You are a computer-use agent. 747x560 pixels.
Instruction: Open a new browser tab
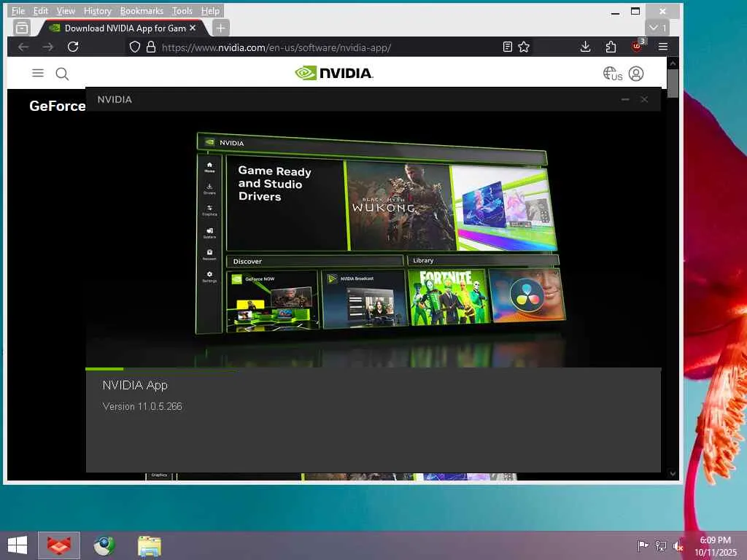(x=220, y=28)
